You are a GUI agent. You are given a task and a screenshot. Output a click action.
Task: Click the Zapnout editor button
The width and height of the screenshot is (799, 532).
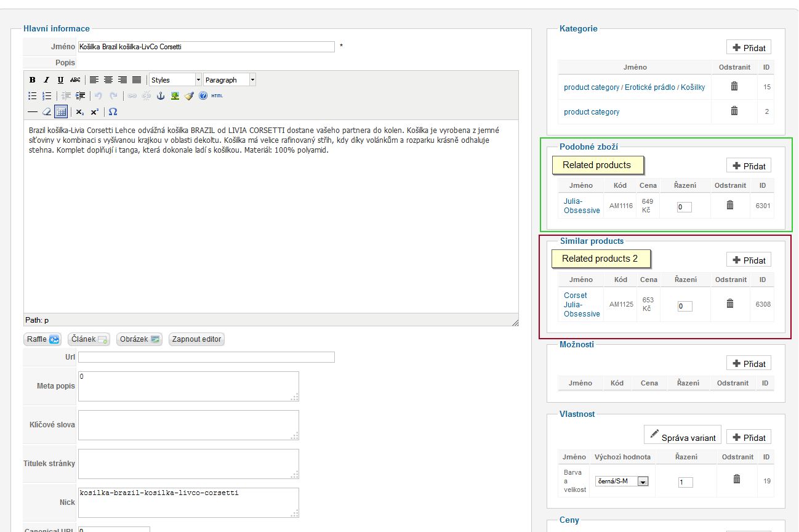pos(196,339)
